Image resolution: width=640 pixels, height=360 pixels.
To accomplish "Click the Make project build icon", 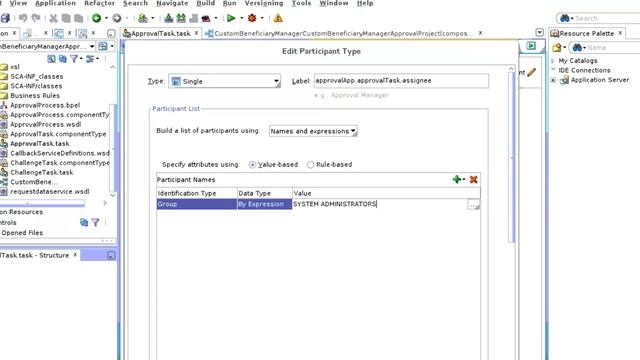I will tap(169, 18).
